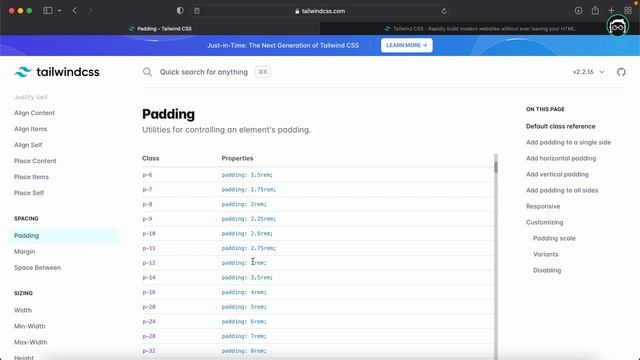
Task: Open Align Self in sidebar
Action: pos(28,144)
